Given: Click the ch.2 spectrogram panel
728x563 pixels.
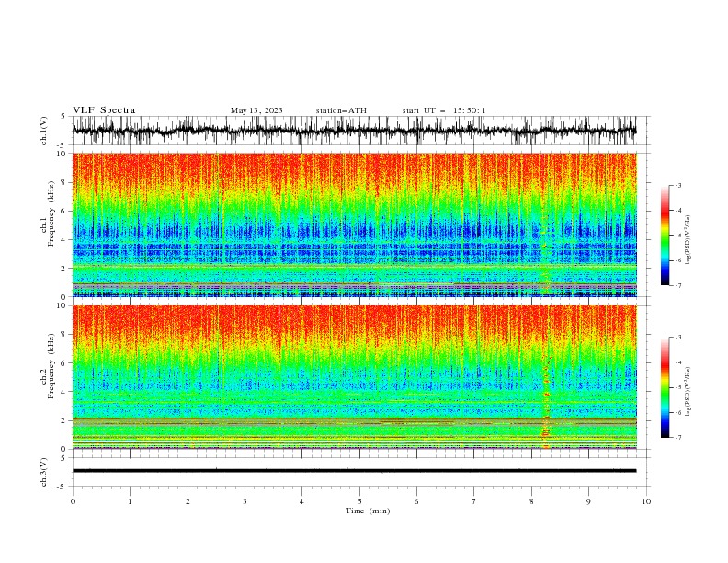Looking at the screenshot, I should [354, 377].
